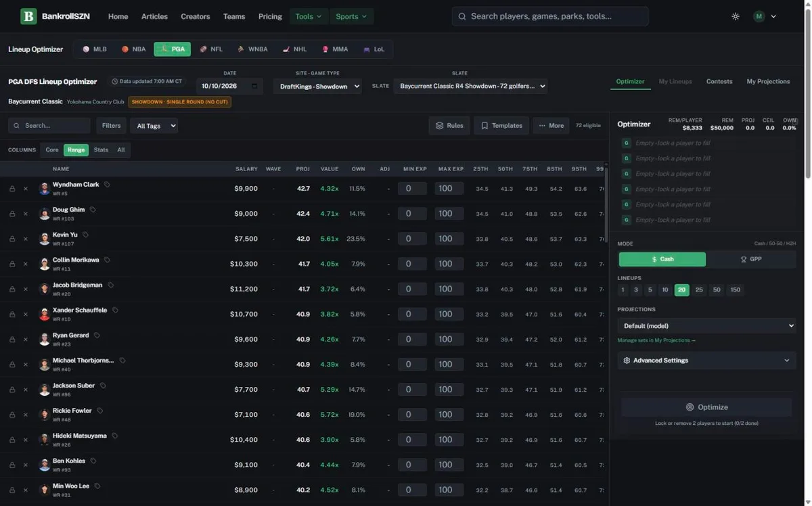Select the NFL sport tab
Image resolution: width=812 pixels, height=506 pixels.
[x=211, y=49]
